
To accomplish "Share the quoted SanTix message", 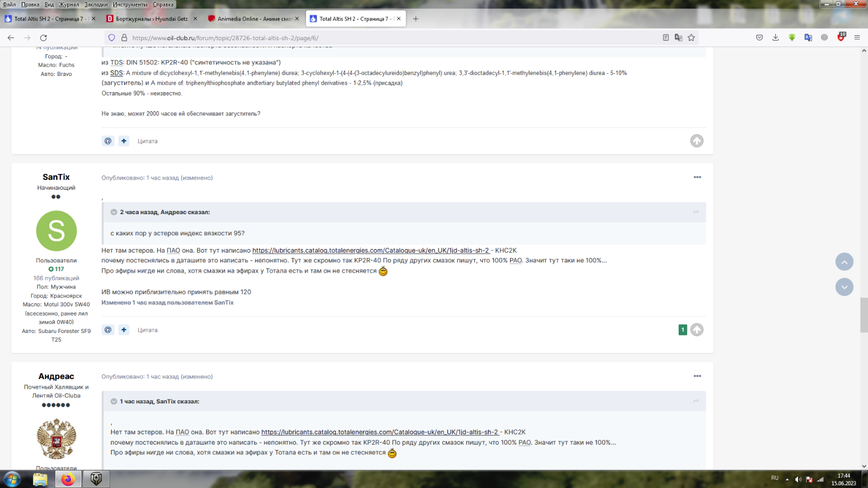I will pyautogui.click(x=696, y=401).
